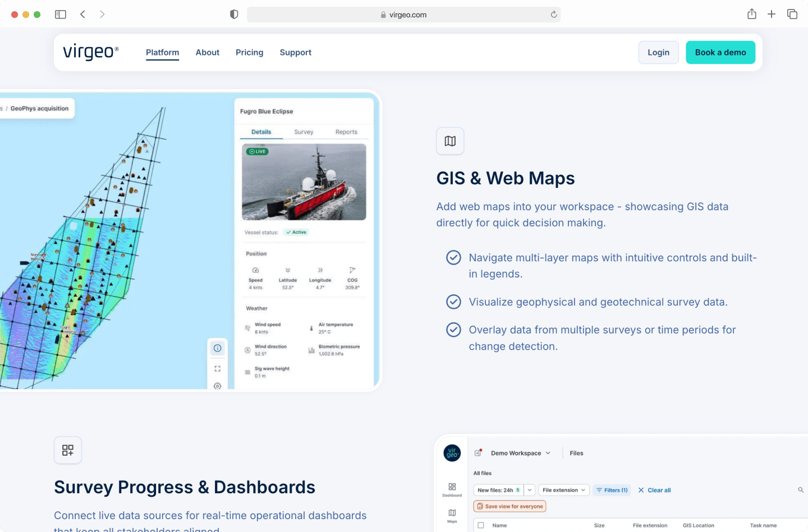The height and width of the screenshot is (532, 808).
Task: Open the Pricing menu item
Action: tap(250, 52)
